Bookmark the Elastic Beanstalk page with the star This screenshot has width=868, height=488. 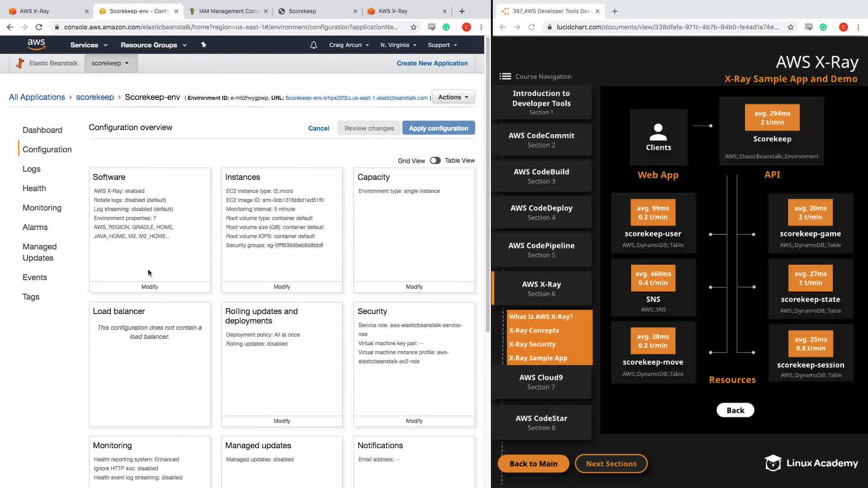tap(413, 27)
